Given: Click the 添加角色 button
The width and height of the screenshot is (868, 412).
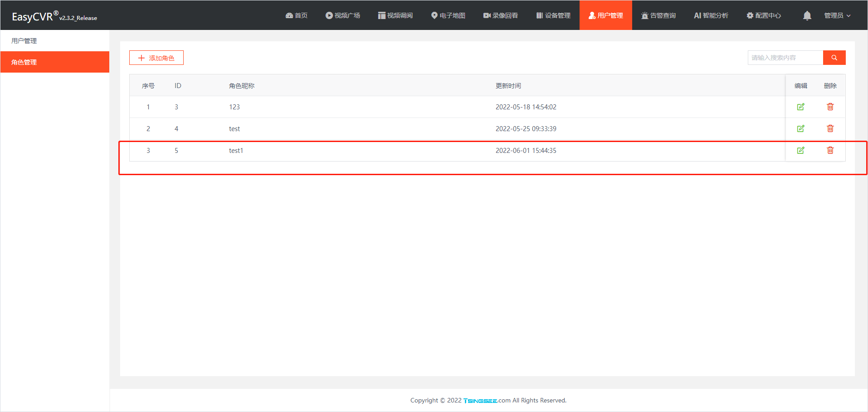Looking at the screenshot, I should pyautogui.click(x=156, y=58).
